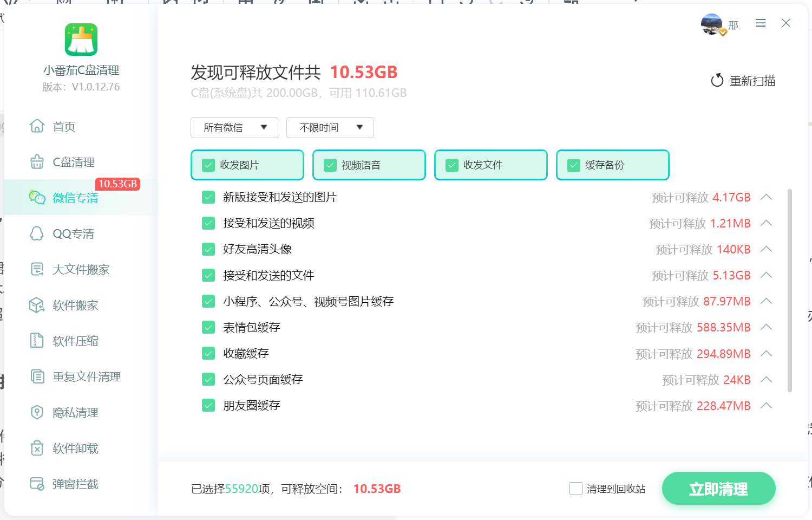Toggle the 收发文件 category checkbox

[452, 165]
